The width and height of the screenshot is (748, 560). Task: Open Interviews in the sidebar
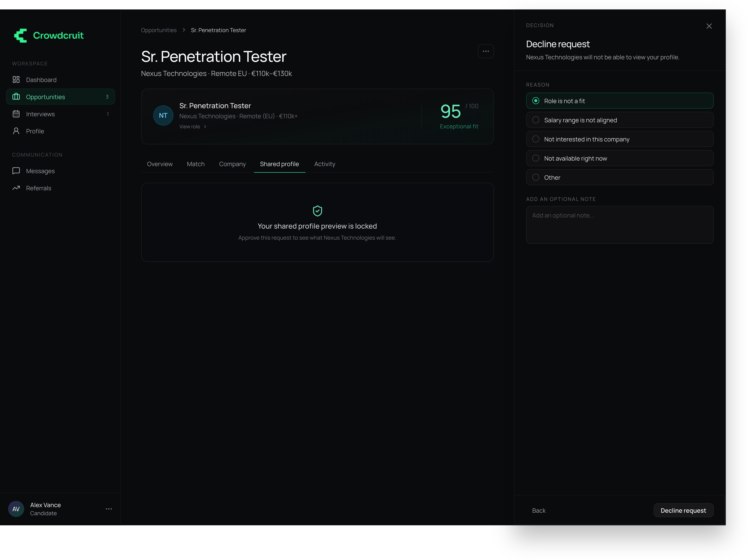(x=60, y=114)
